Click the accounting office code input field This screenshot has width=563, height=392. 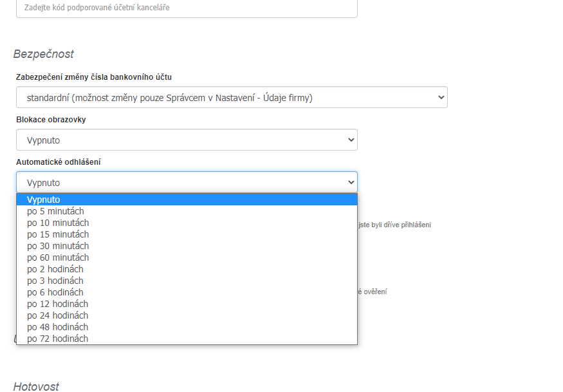[187, 8]
